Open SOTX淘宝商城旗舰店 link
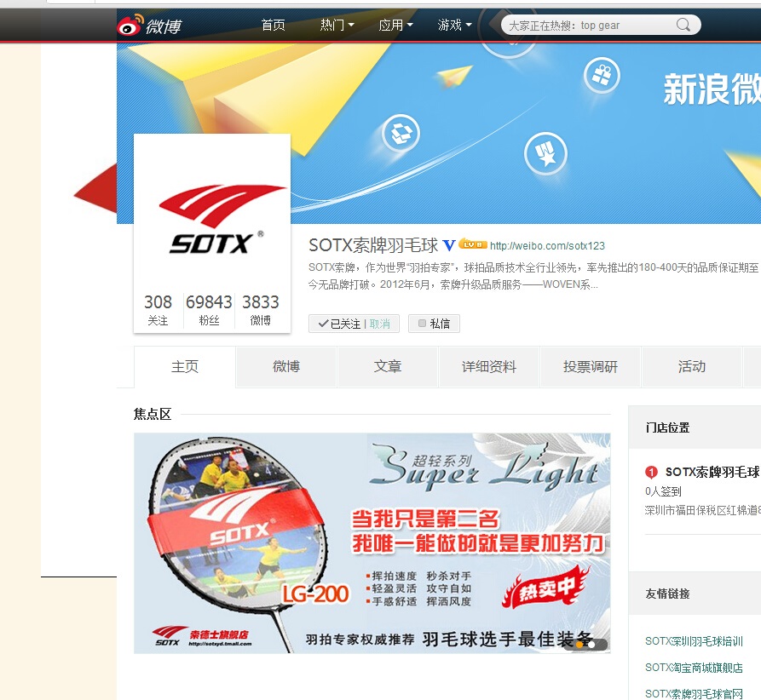The image size is (761, 700). pos(694,668)
